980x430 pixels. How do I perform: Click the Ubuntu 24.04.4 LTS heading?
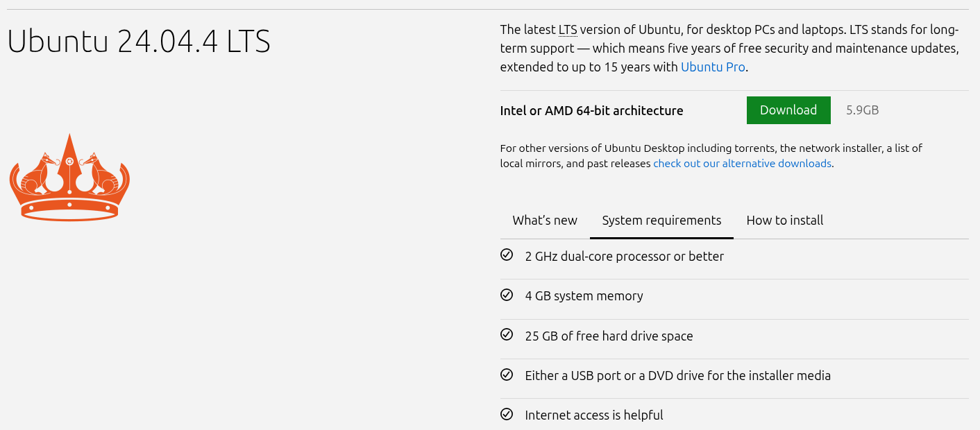(139, 42)
